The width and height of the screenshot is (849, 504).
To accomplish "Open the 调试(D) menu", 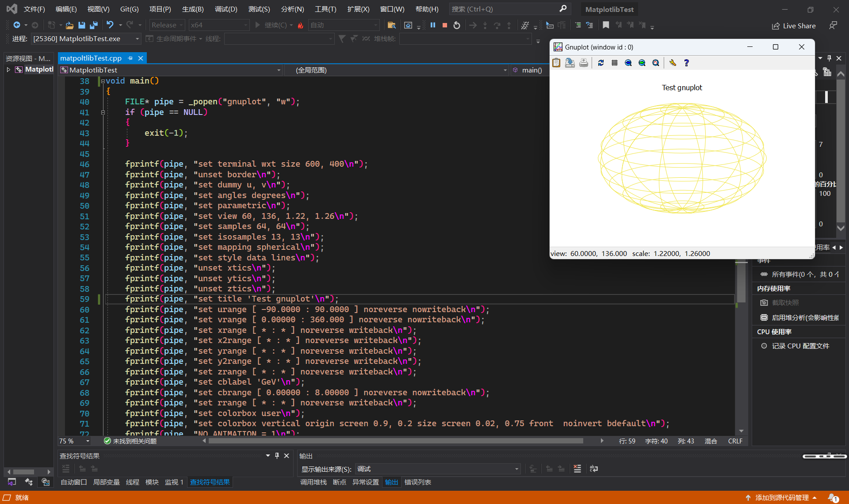I will 226,9.
